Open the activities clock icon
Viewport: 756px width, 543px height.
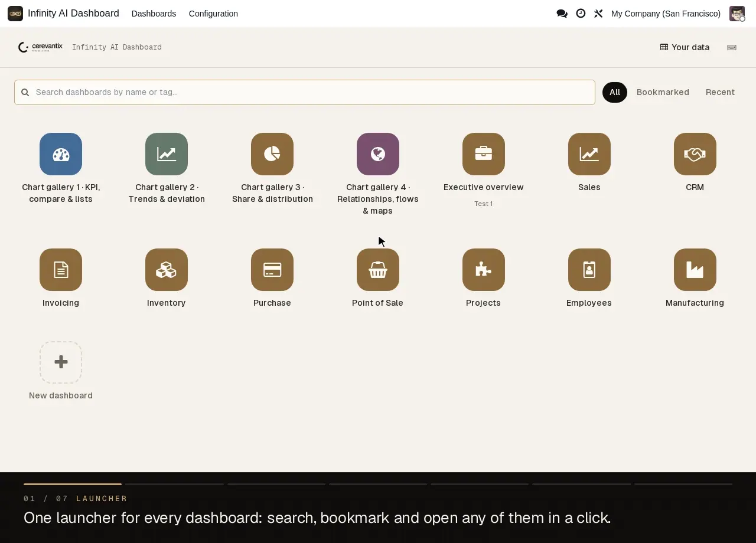point(581,14)
